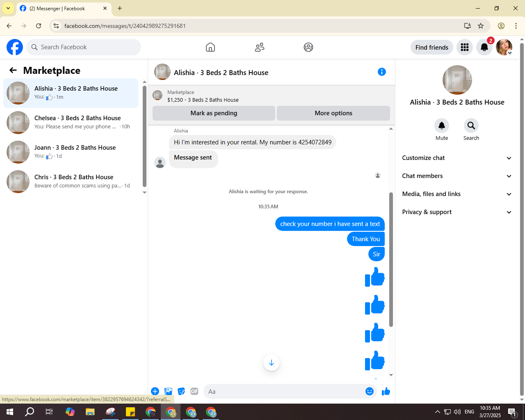Install app icon in the address bar
The height and width of the screenshot is (420, 525).
[468, 26]
